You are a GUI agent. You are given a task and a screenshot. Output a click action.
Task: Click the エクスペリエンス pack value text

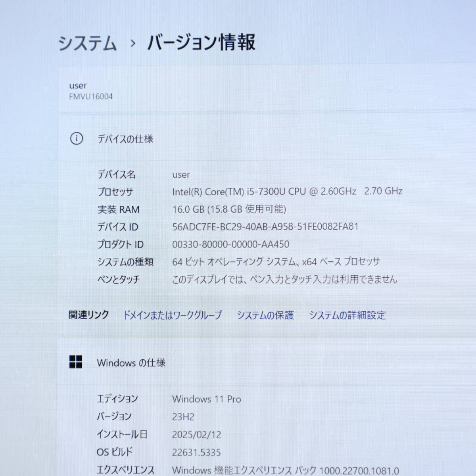[x=286, y=470]
